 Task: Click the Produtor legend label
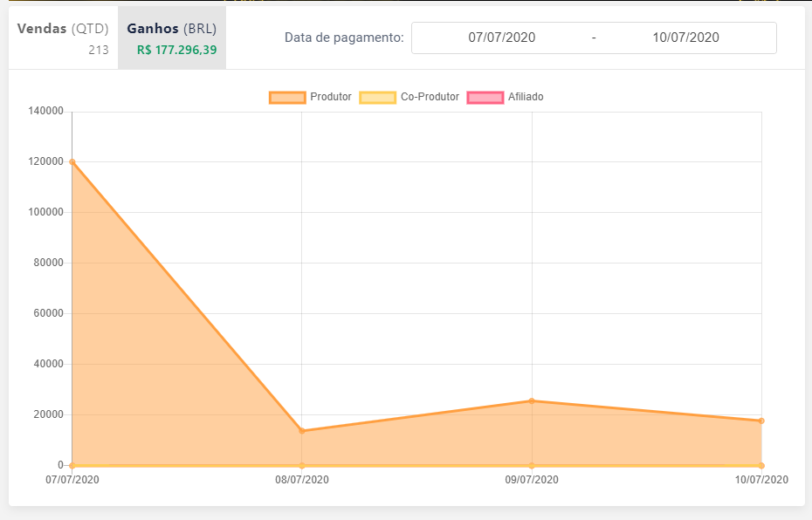click(x=331, y=97)
